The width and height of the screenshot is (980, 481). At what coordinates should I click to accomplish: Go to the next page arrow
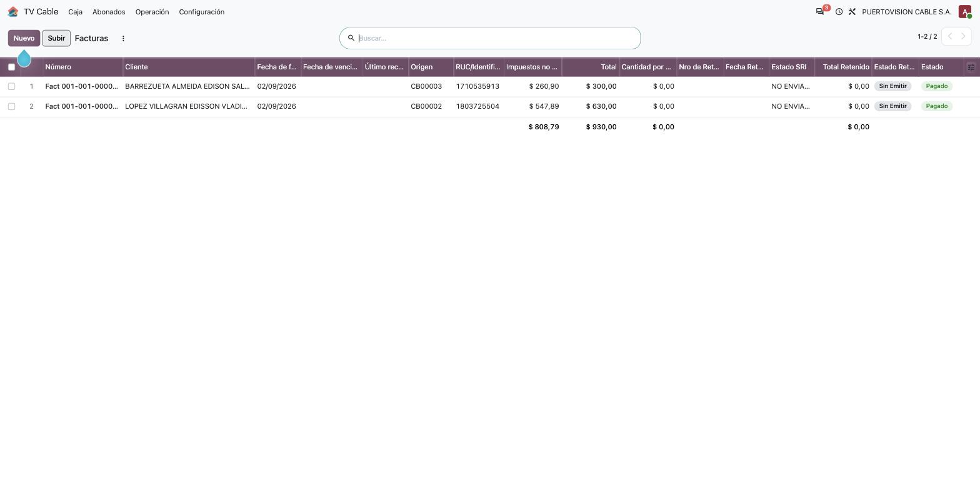coord(964,36)
